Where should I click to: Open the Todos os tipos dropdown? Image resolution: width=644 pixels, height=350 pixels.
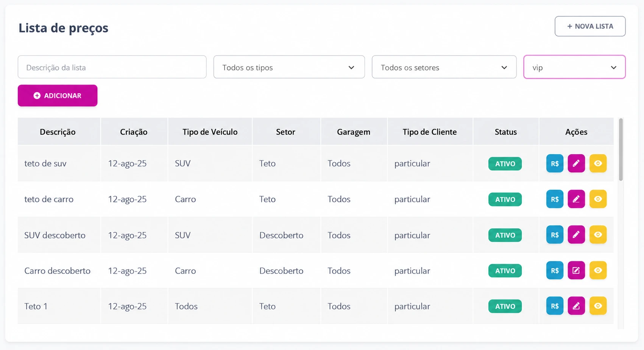click(x=289, y=67)
